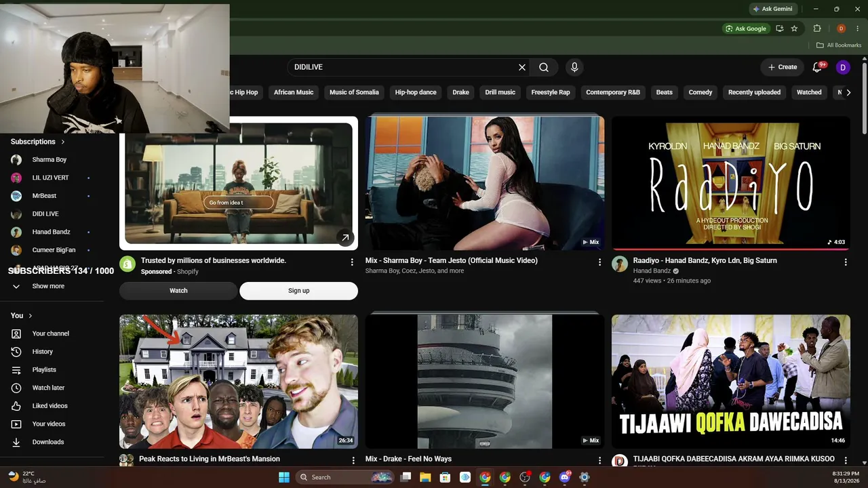Screen dimensions: 868x488
Task: Click the Watch button on Shopify ad
Action: coord(178,291)
